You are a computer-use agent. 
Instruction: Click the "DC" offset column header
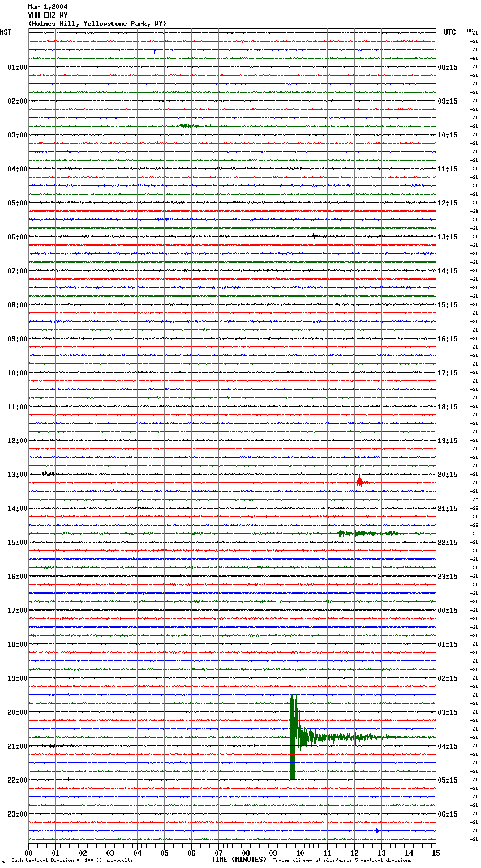click(470, 31)
